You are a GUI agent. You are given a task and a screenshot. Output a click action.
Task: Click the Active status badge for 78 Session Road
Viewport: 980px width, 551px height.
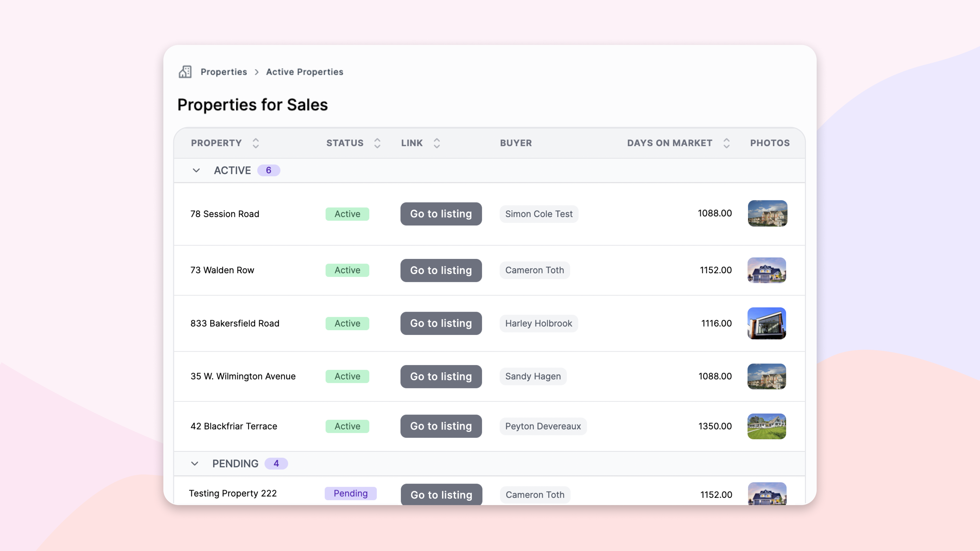[347, 214]
